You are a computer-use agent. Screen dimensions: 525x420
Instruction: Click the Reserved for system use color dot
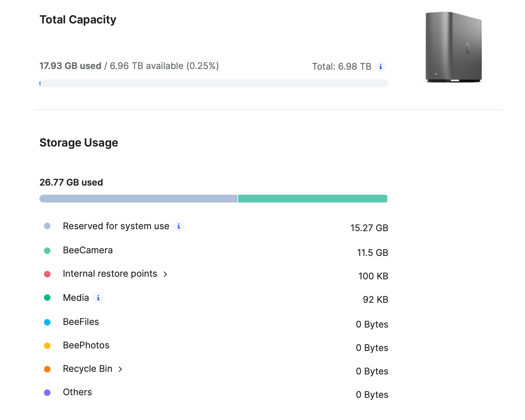click(47, 226)
